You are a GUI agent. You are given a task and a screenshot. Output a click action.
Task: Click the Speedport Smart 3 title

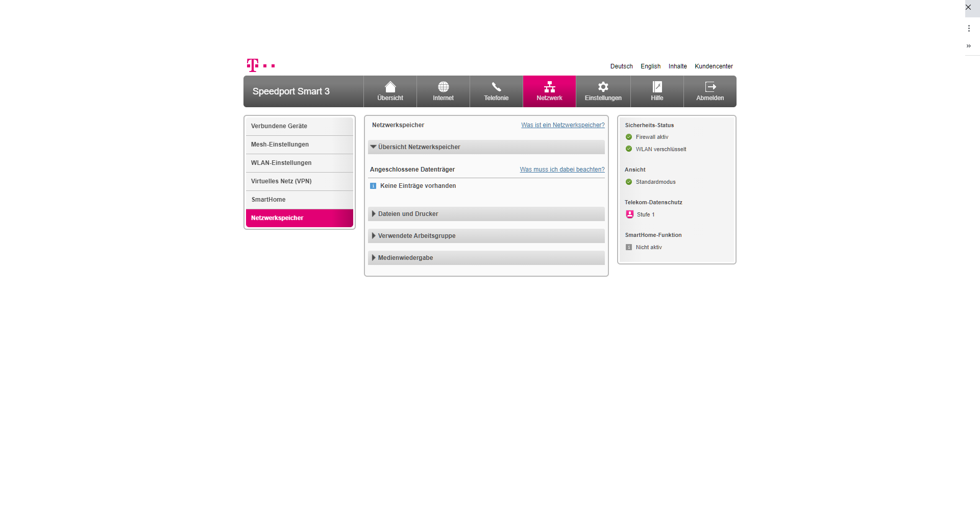click(x=291, y=91)
